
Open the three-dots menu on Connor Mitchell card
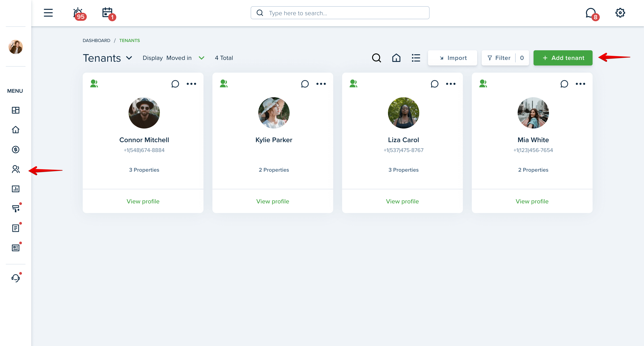coord(191,84)
